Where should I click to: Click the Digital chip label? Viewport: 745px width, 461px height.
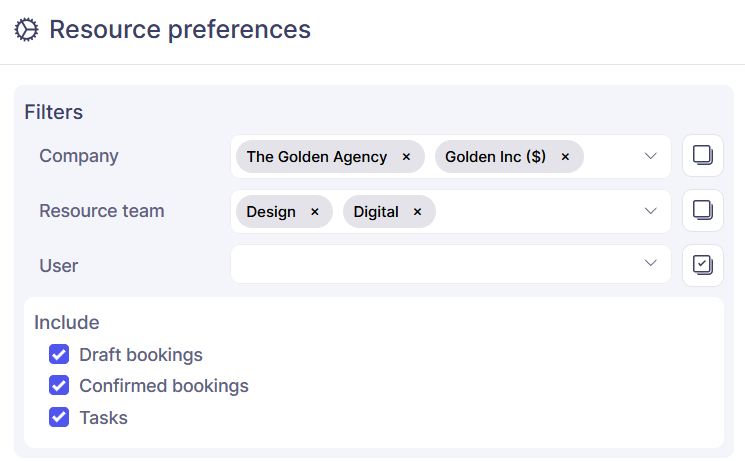point(376,212)
